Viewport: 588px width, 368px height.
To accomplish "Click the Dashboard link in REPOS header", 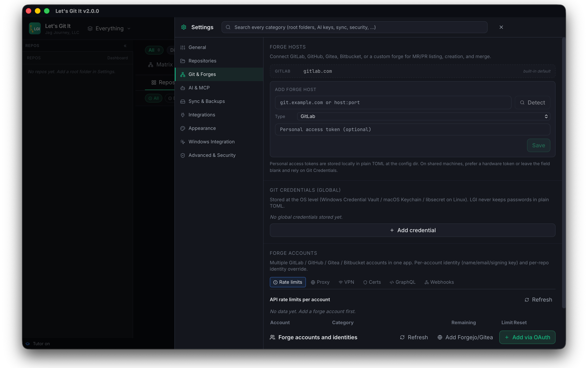I will pyautogui.click(x=117, y=58).
